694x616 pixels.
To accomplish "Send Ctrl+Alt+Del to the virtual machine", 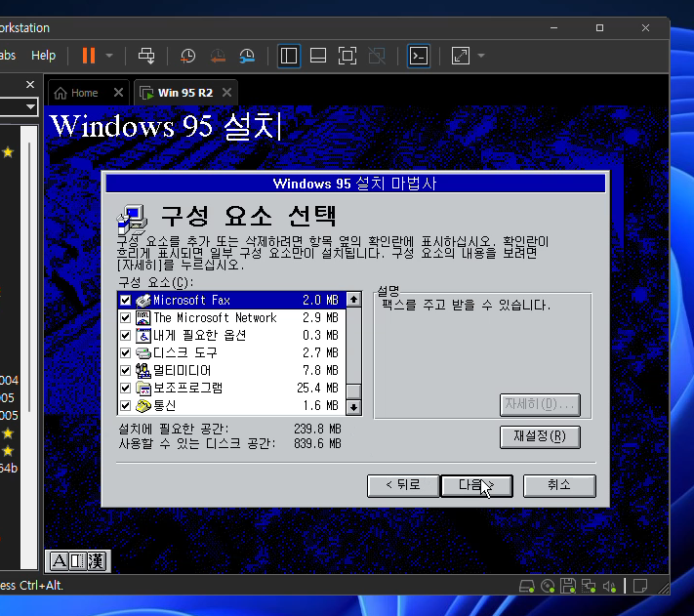I will pyautogui.click(x=146, y=56).
